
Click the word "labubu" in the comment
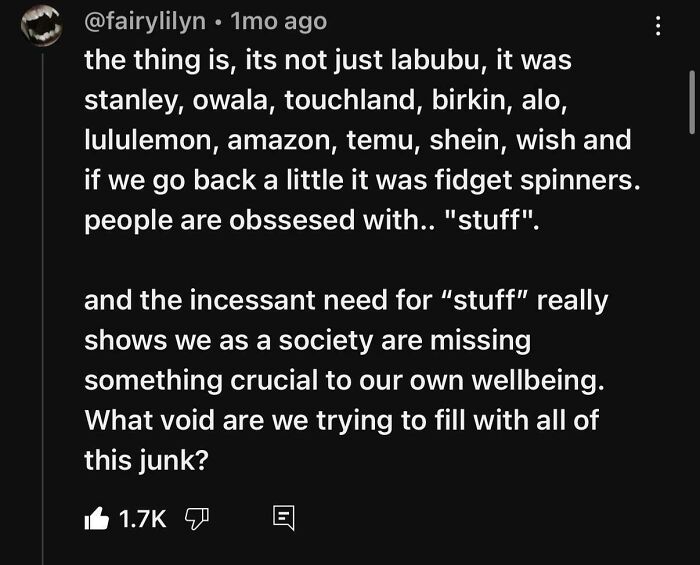[x=417, y=59]
